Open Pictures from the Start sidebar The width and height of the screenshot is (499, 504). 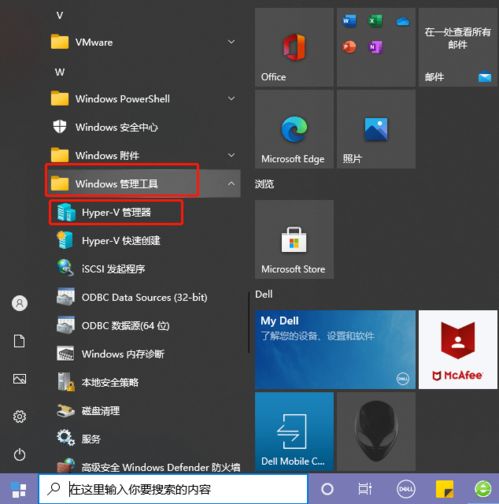coord(19,379)
